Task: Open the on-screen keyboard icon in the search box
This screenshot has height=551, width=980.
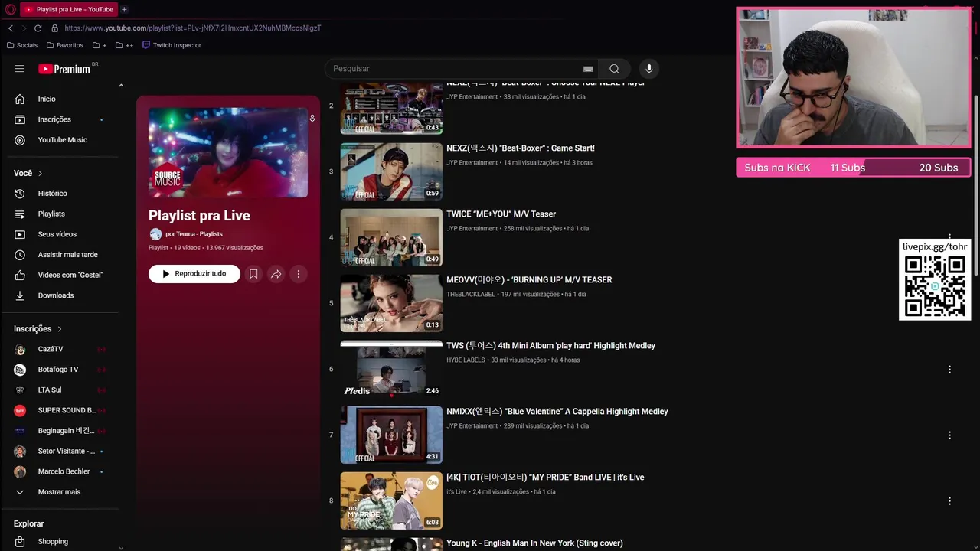Action: [x=588, y=69]
